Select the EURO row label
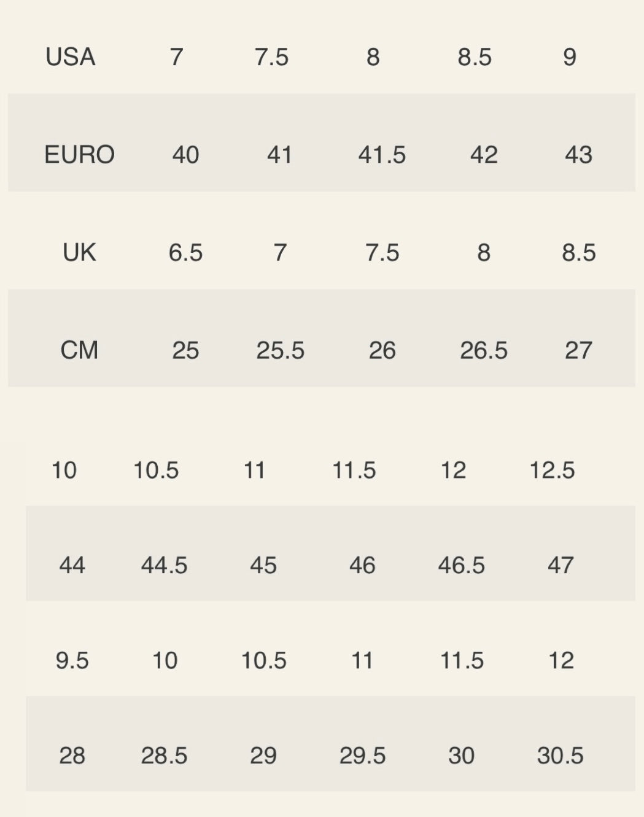This screenshot has height=817, width=644. 79,154
